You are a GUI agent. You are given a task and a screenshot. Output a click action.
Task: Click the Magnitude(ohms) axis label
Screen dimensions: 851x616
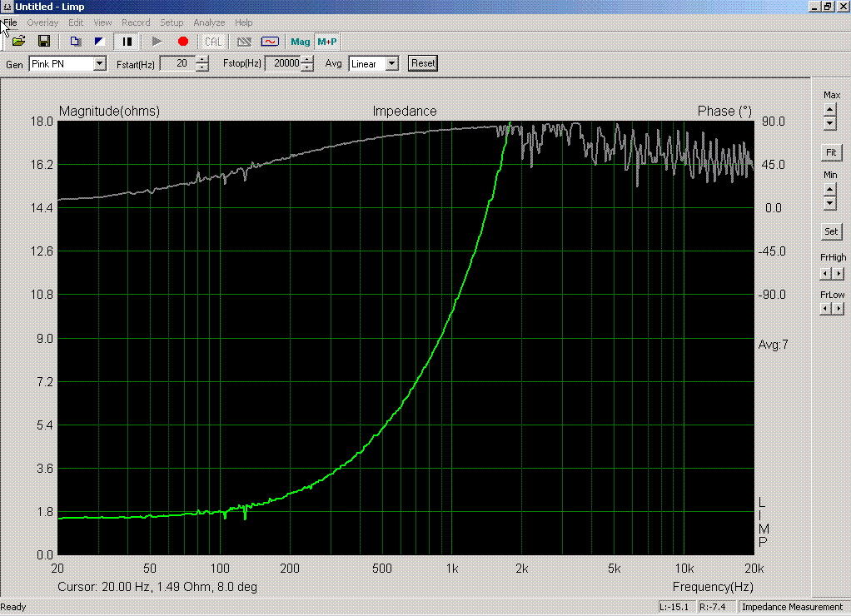click(x=109, y=111)
